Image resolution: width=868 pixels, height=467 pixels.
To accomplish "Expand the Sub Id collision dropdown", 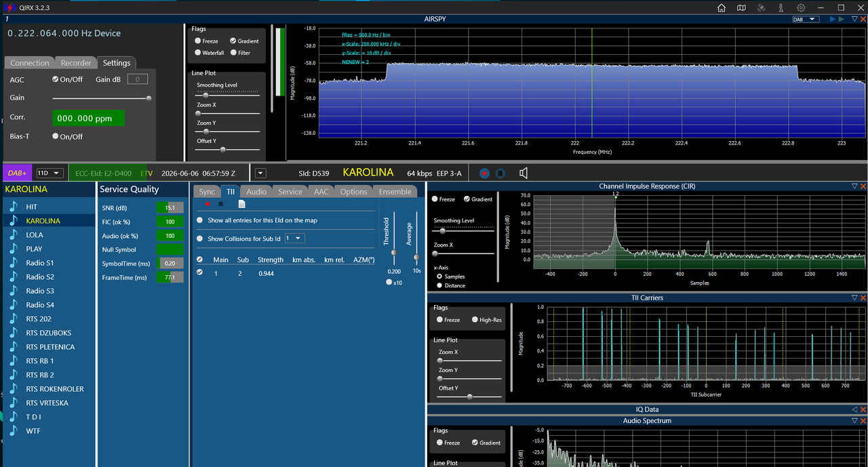I will click(x=295, y=239).
